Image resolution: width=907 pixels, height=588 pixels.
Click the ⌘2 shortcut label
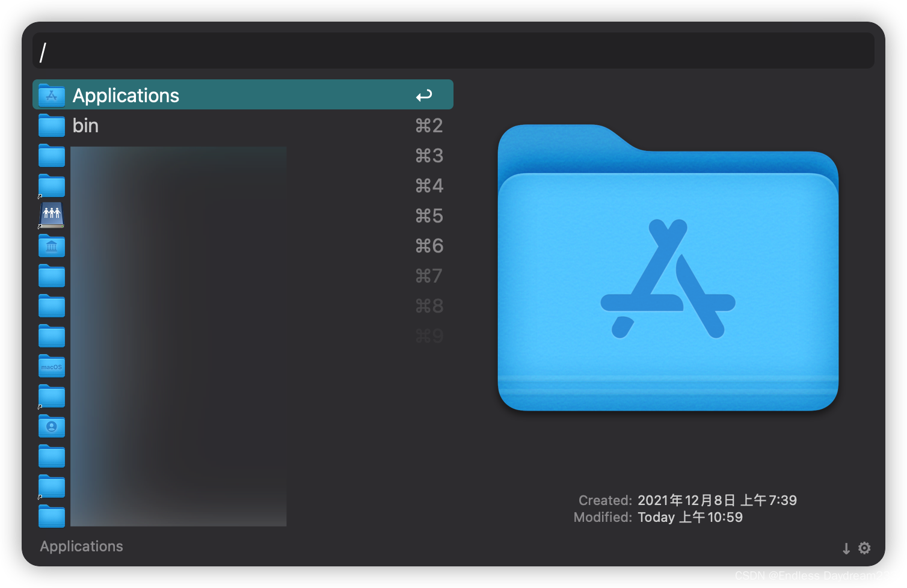(429, 126)
